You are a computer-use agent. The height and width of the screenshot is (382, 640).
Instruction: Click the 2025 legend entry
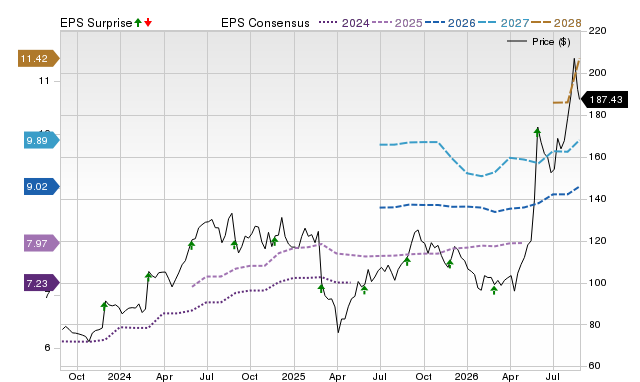[397, 23]
